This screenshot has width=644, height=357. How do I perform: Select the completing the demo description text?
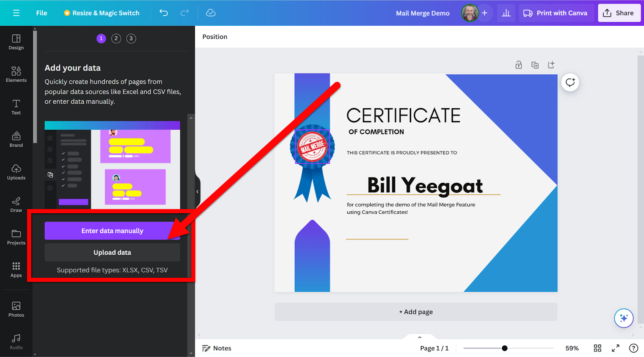point(411,208)
